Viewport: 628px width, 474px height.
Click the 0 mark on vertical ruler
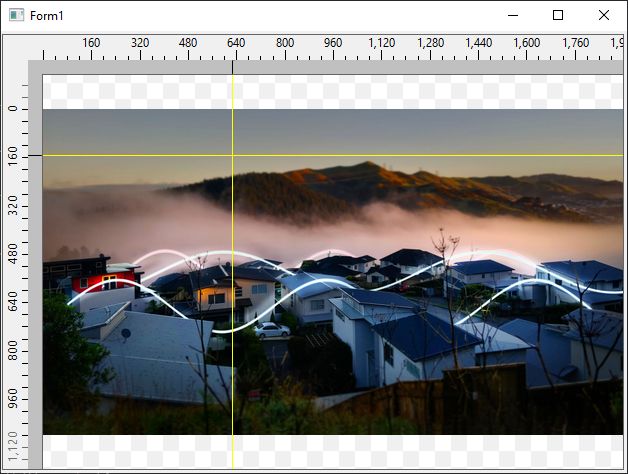[13, 109]
